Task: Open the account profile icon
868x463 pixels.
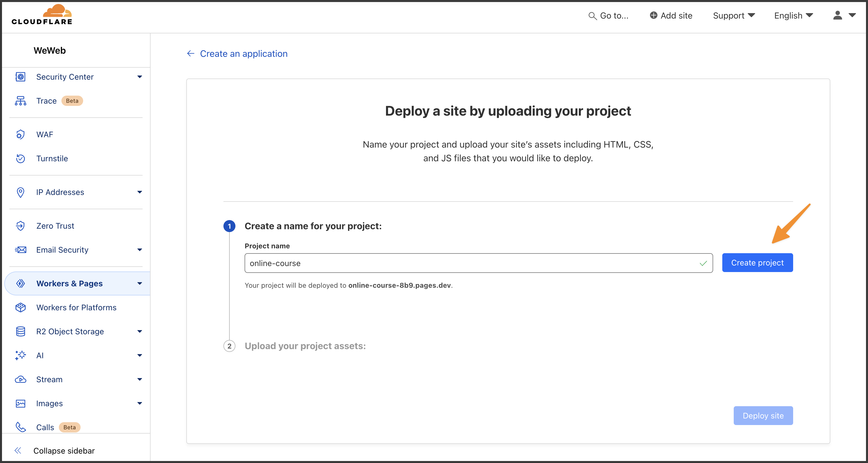Action: point(838,15)
